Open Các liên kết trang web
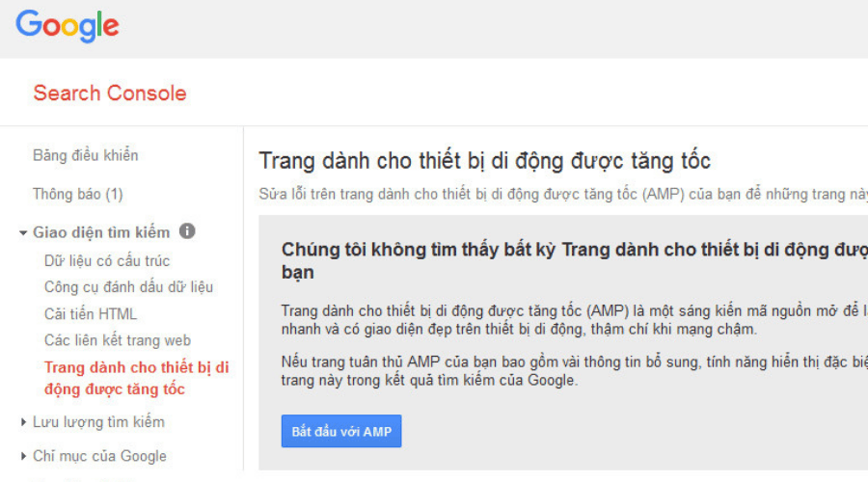The width and height of the screenshot is (868, 482). 118,340
